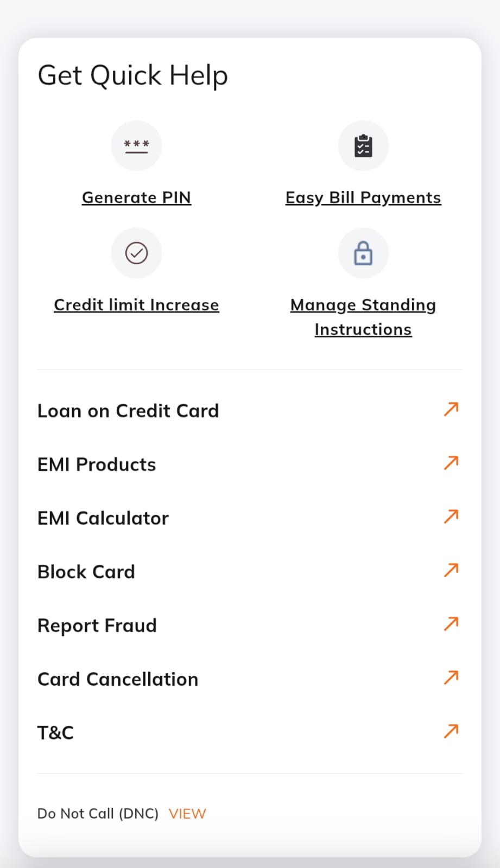
Task: View the Do Not Call settings
Action: click(x=187, y=814)
